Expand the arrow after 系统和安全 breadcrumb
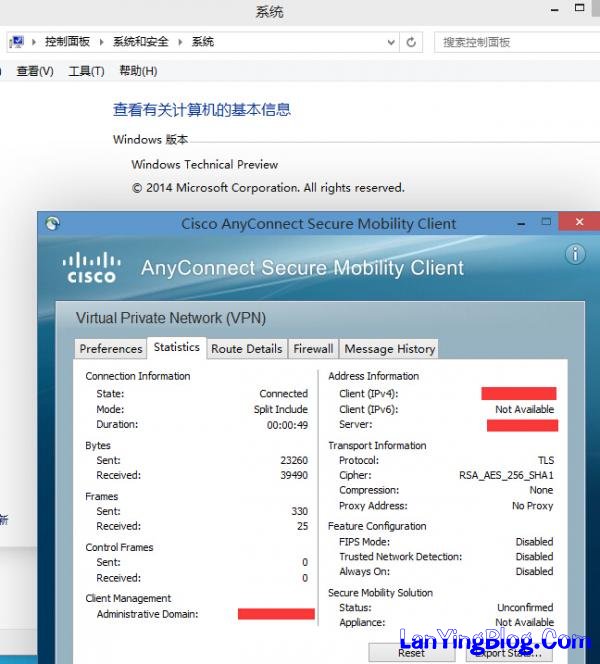The image size is (600, 664). (x=180, y=42)
